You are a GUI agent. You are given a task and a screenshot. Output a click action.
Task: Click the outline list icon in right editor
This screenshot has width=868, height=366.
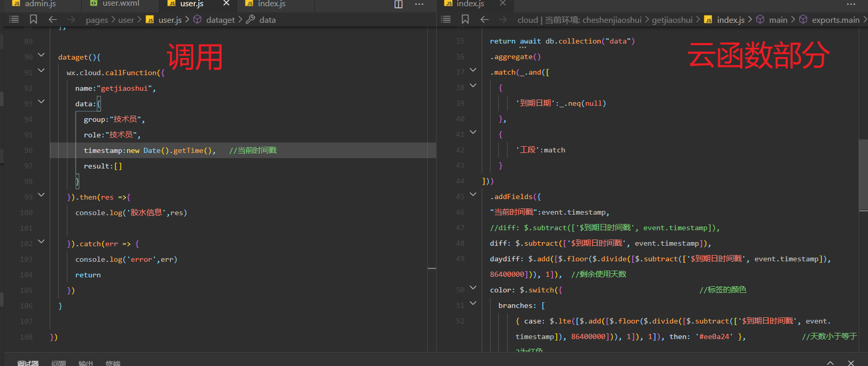tap(446, 19)
